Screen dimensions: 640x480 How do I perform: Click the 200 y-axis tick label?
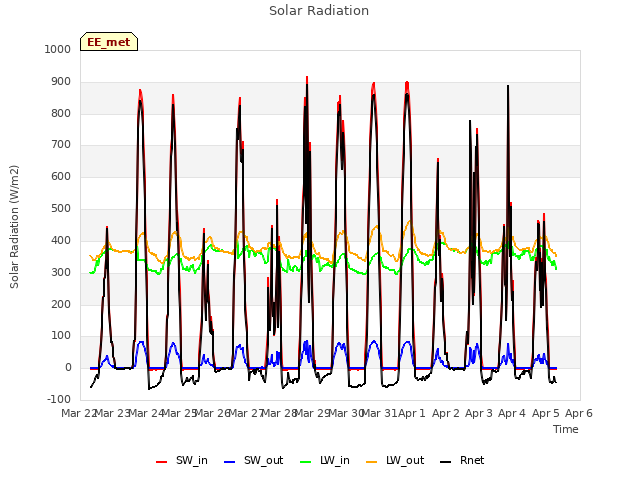61,304
